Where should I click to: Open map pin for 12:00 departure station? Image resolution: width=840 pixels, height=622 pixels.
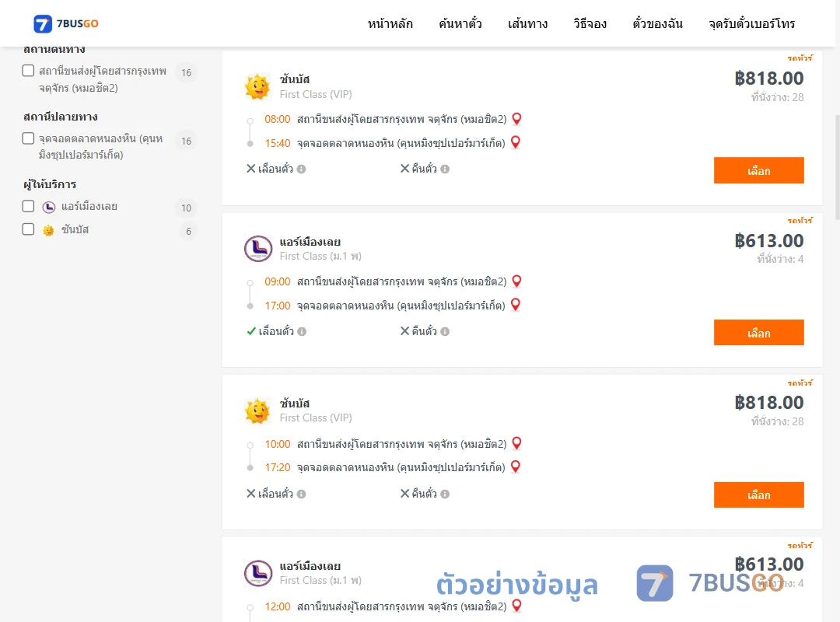point(517,606)
